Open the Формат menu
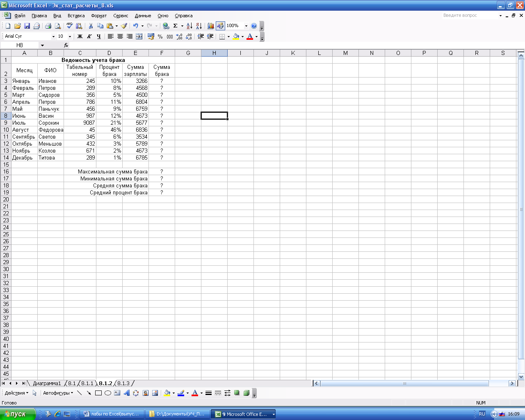Viewport: 525px width, 420px height. [99, 16]
